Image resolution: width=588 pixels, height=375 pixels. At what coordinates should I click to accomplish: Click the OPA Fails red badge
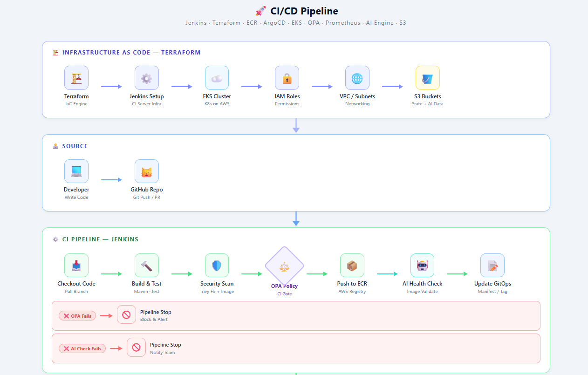coord(77,316)
